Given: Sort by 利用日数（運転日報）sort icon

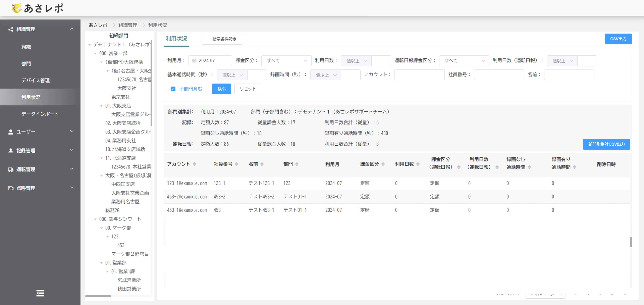Looking at the screenshot, I should point(497,167).
